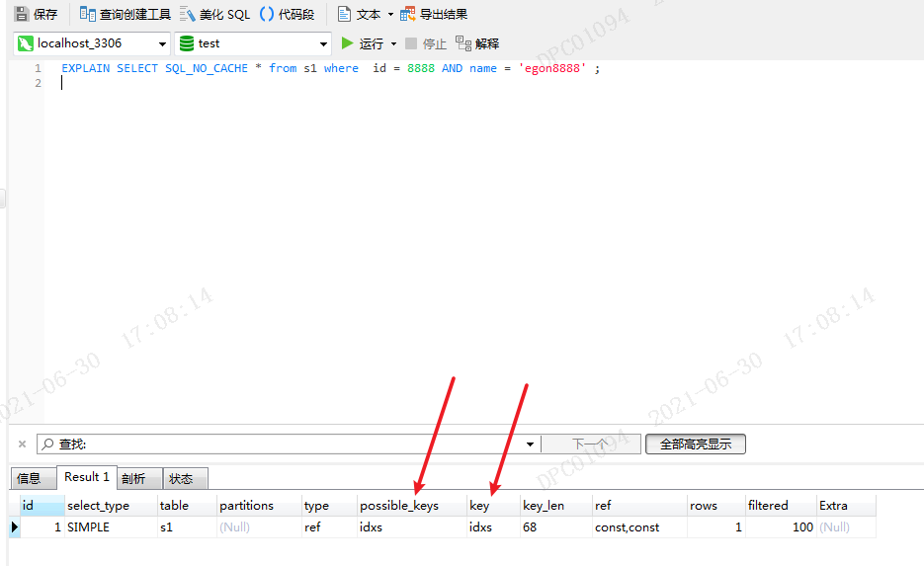
Task: Open the query builder tool (查询创建工具)
Action: pyautogui.click(x=125, y=14)
